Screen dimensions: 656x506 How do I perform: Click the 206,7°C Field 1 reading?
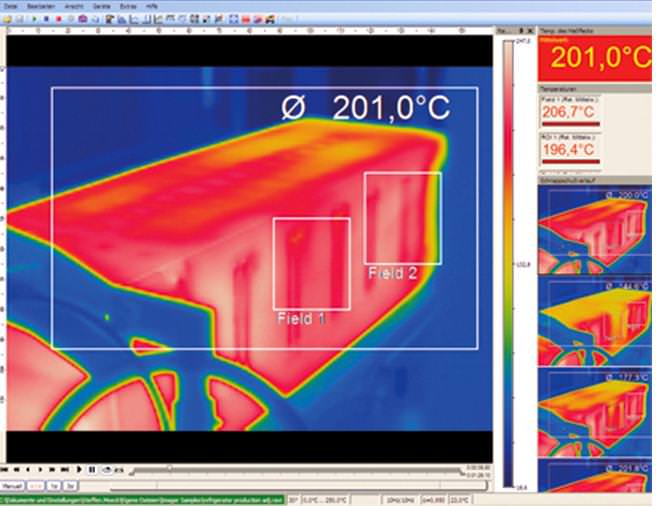point(568,112)
